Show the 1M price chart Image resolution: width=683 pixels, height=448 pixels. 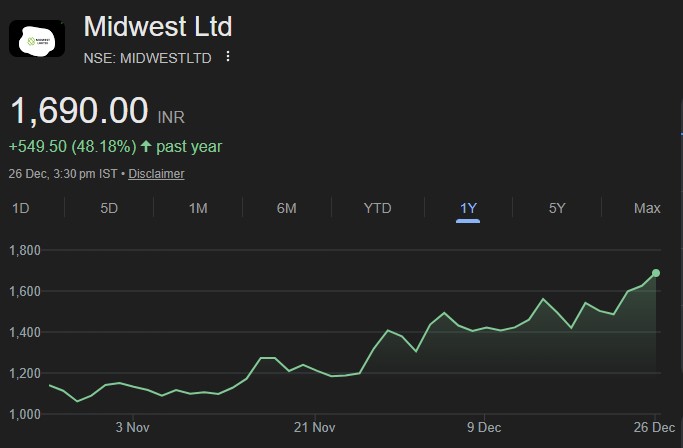point(198,208)
